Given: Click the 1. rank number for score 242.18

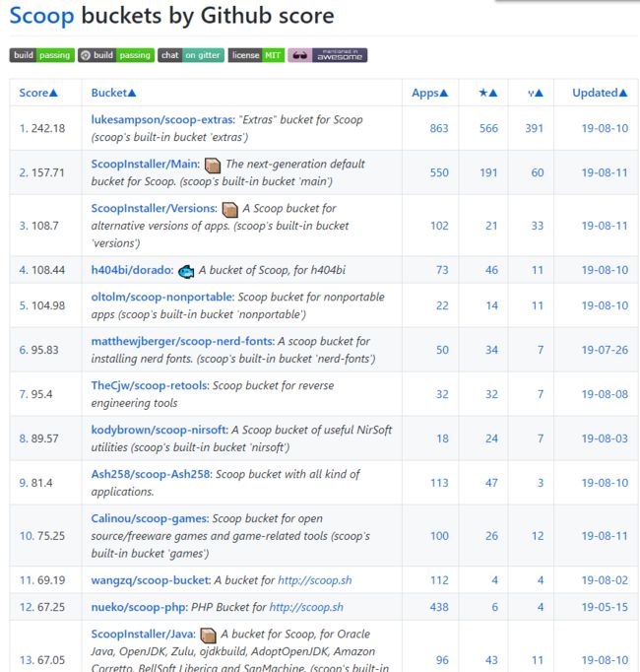Looking at the screenshot, I should (x=24, y=128).
